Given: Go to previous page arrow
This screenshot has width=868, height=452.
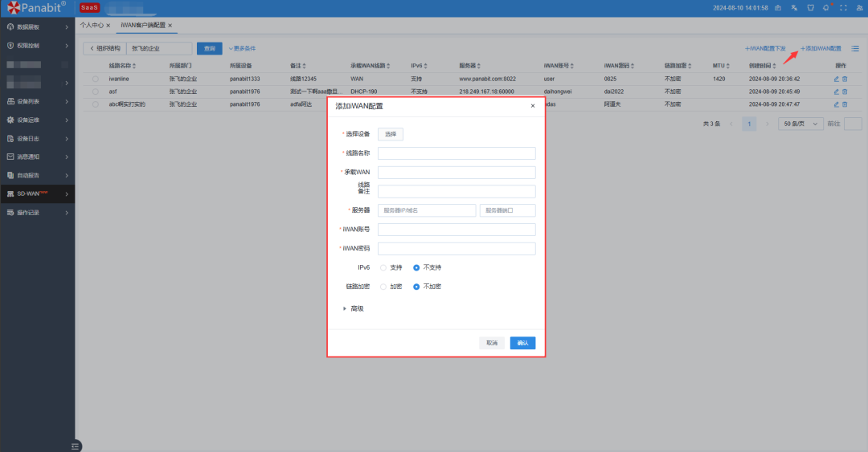Looking at the screenshot, I should pyautogui.click(x=731, y=124).
